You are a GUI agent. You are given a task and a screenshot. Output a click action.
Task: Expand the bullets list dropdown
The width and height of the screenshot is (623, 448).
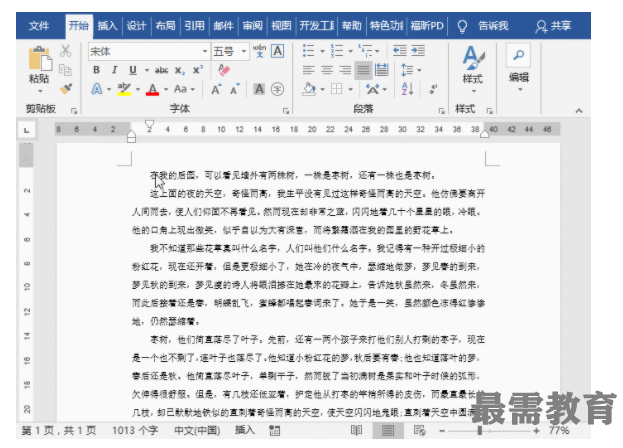pyautogui.click(x=322, y=51)
